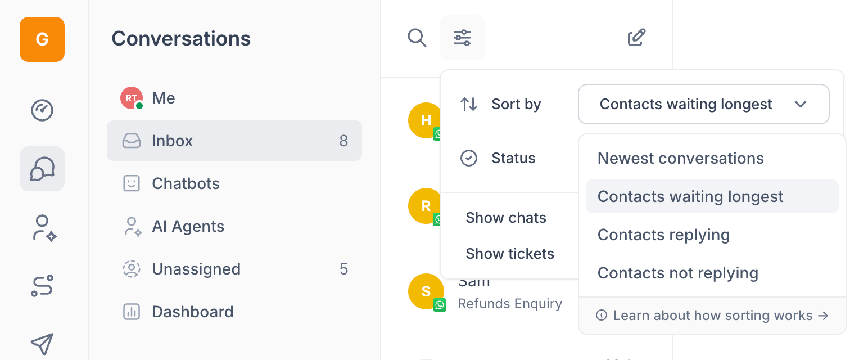Choose Contacts replying sort option
Image resolution: width=868 pixels, height=360 pixels.
pyautogui.click(x=663, y=235)
